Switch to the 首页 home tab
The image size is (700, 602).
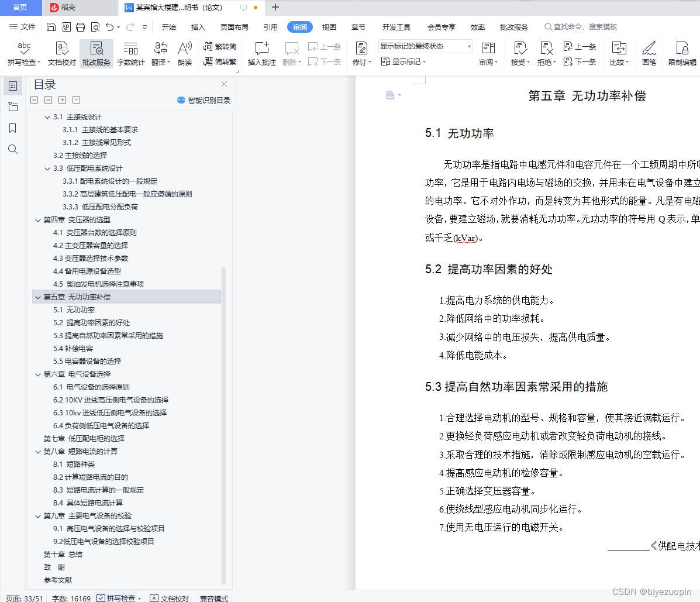click(20, 8)
